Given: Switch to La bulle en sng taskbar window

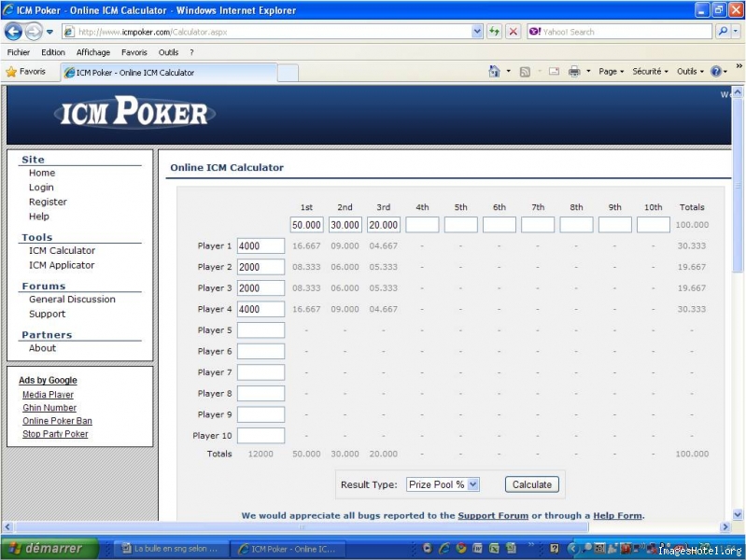Looking at the screenshot, I should pyautogui.click(x=169, y=549).
